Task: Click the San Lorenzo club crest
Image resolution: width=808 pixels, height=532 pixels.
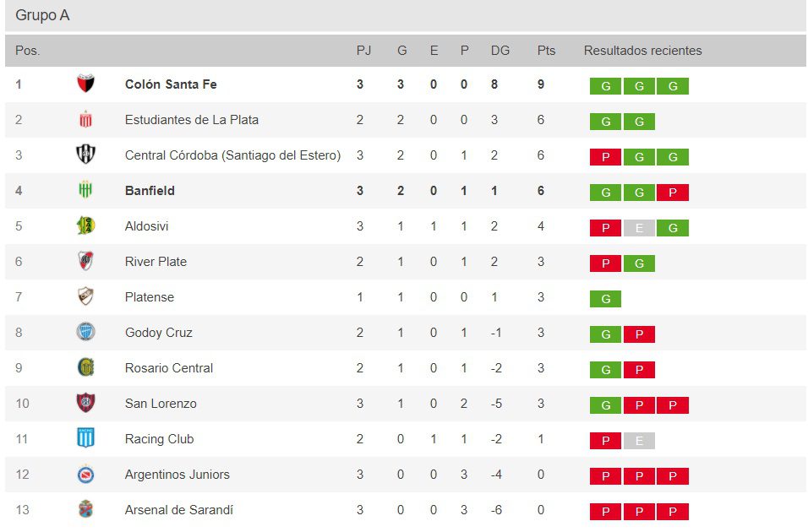Action: click(x=85, y=404)
